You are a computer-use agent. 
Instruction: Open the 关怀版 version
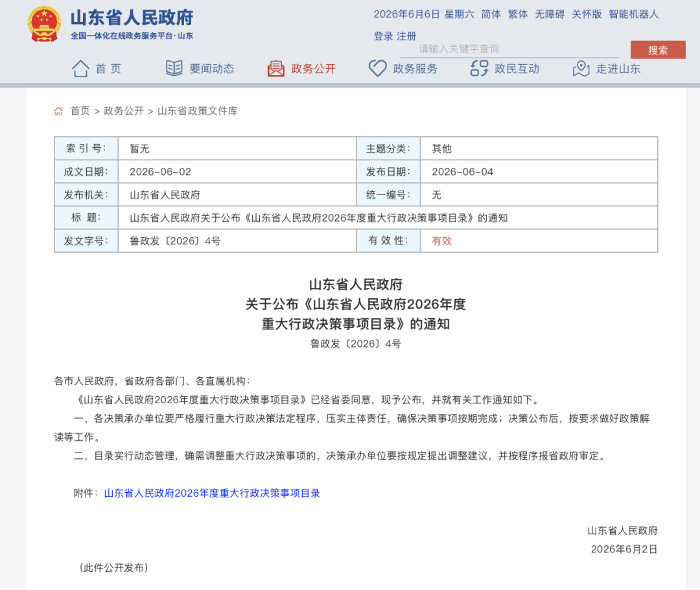587,14
